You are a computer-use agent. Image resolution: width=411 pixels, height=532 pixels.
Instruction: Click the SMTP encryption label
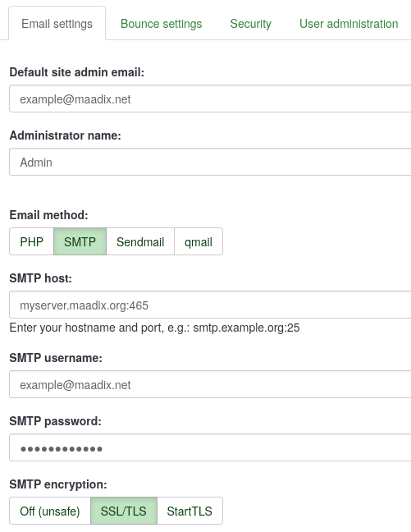tap(58, 484)
